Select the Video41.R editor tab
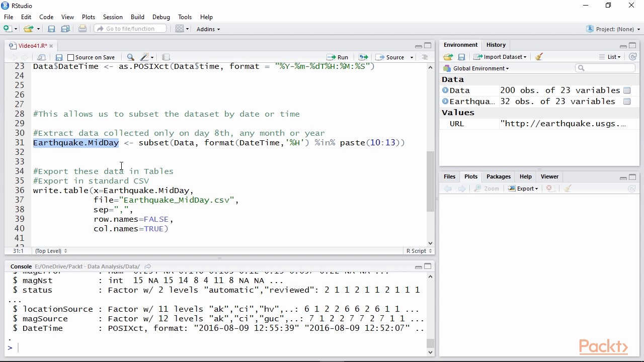The image size is (644, 362). 30,46
